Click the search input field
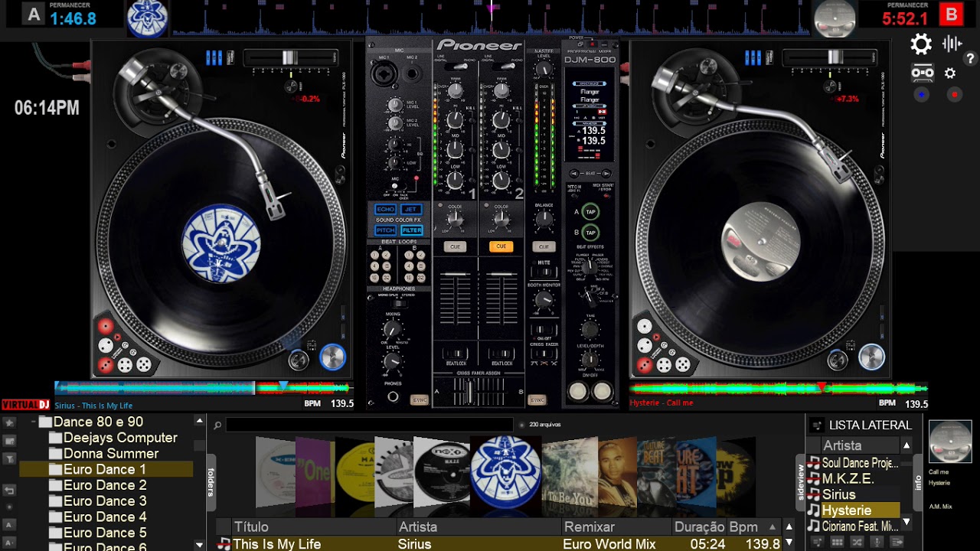Image resolution: width=980 pixels, height=551 pixels. click(x=369, y=425)
